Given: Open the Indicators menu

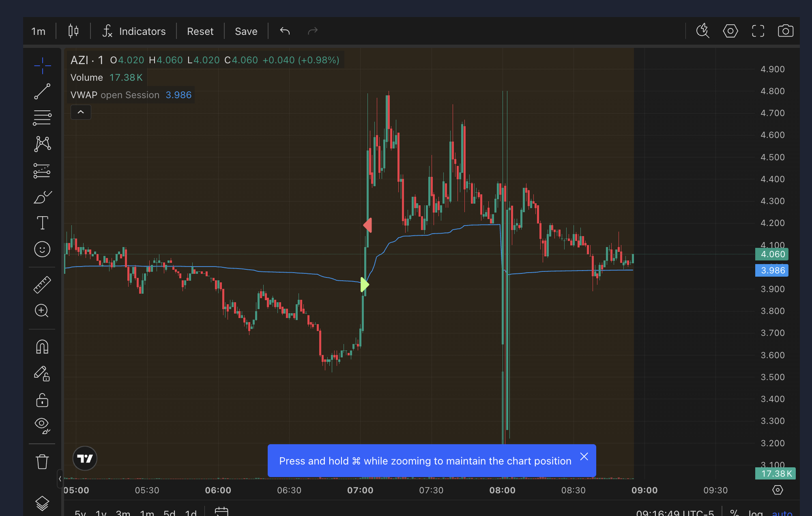Looking at the screenshot, I should (x=134, y=31).
